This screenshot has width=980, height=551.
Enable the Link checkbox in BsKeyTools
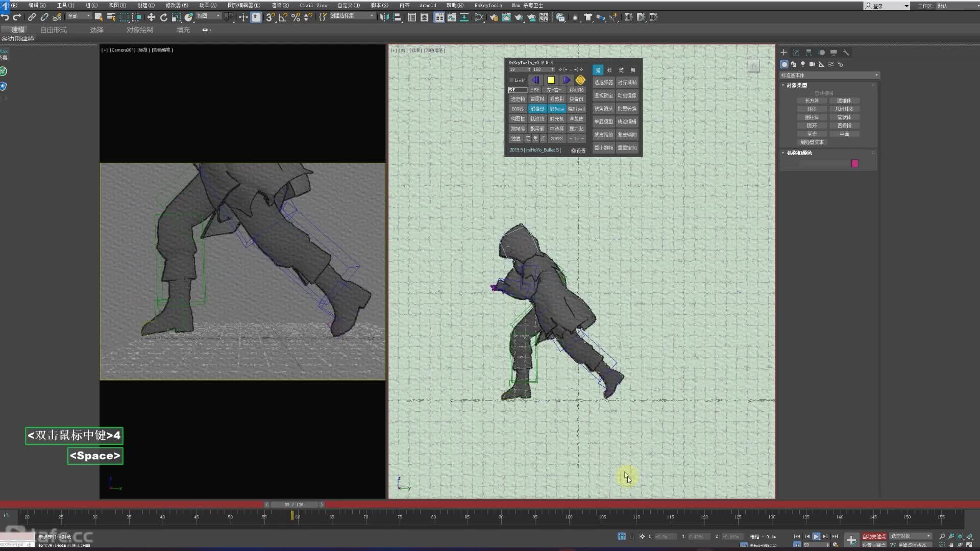(511, 80)
